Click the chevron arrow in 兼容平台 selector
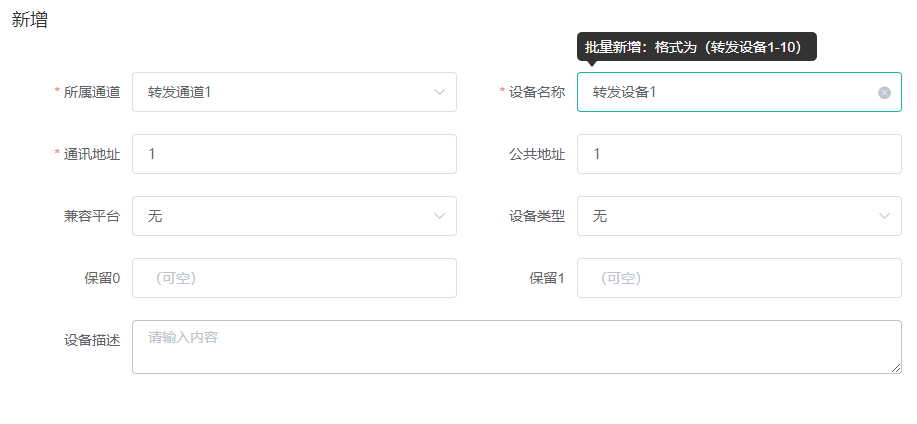 pyautogui.click(x=440, y=216)
